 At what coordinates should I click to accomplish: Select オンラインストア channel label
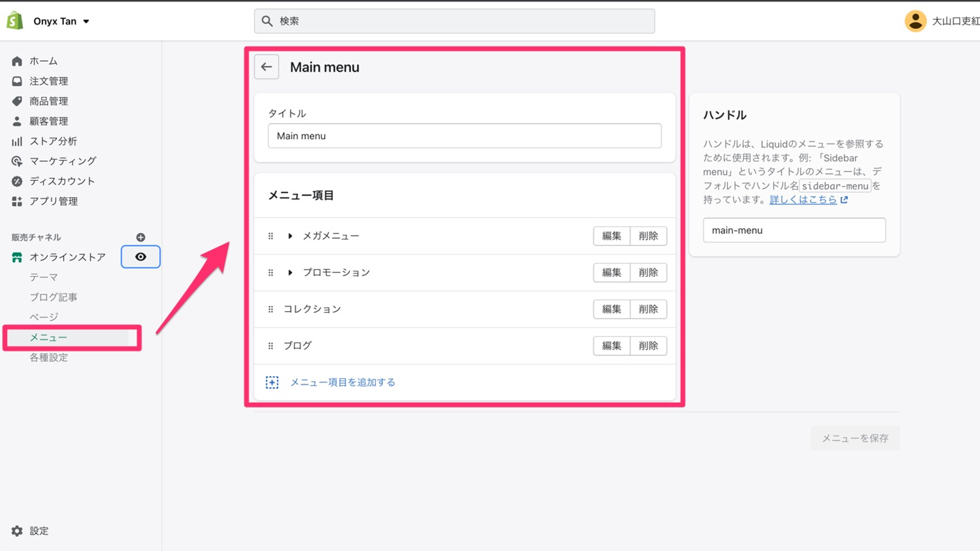click(x=68, y=257)
